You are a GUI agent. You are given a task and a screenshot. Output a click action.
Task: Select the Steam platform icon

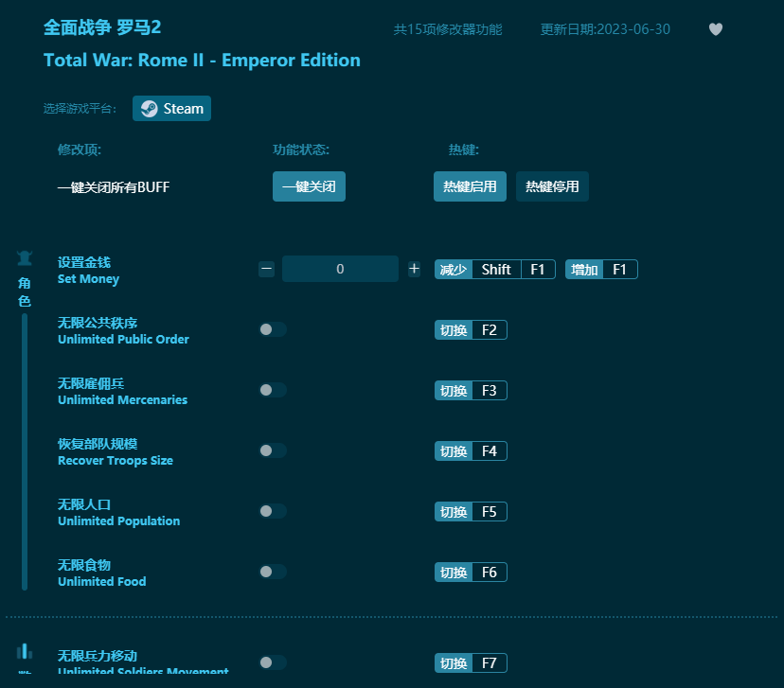pyautogui.click(x=171, y=108)
